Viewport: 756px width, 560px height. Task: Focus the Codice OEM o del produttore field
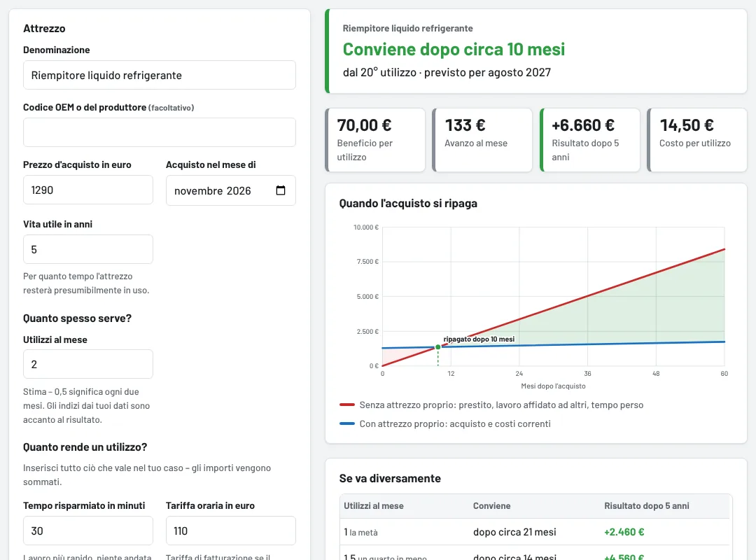pos(160,132)
